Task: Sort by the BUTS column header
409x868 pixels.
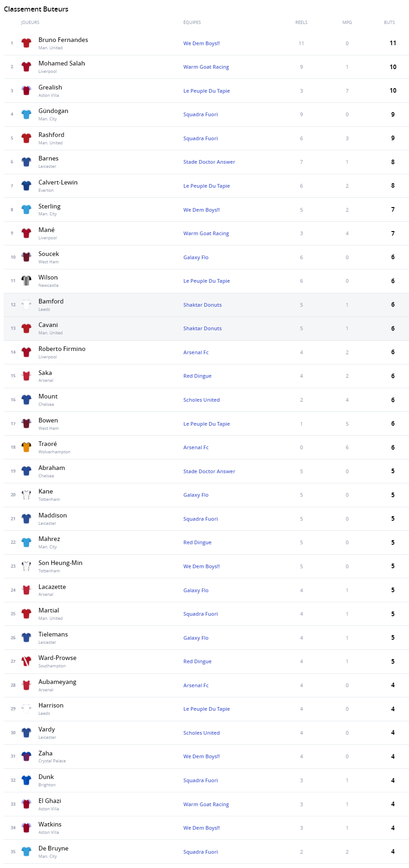Action: click(389, 23)
